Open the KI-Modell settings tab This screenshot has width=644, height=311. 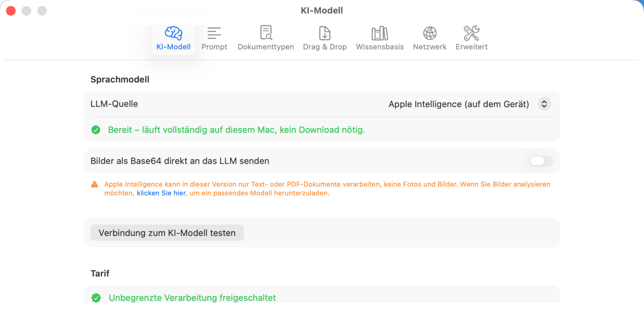click(173, 39)
